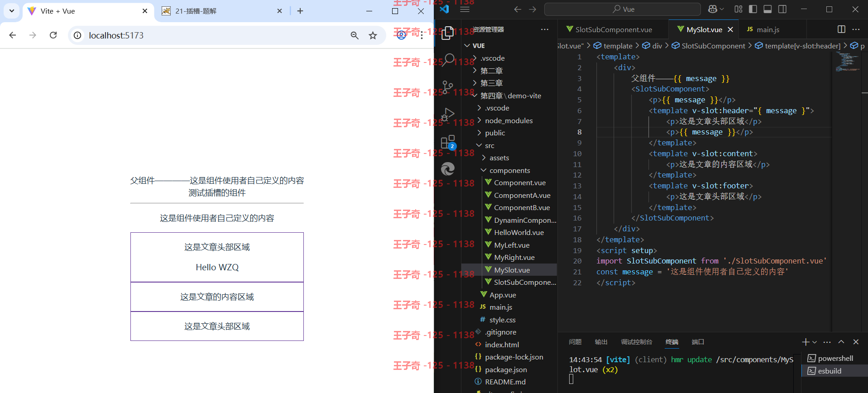
Task: Toggle the primary side bar
Action: 753,9
